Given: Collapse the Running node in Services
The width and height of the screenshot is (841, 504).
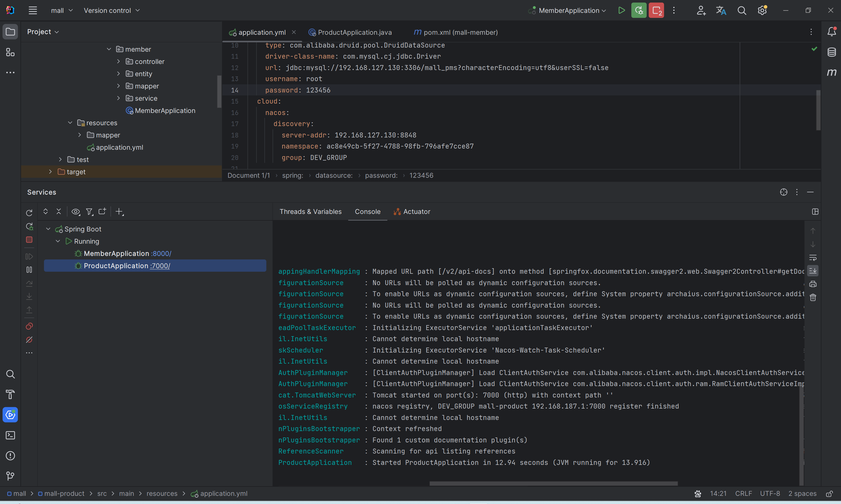Looking at the screenshot, I should [x=58, y=241].
